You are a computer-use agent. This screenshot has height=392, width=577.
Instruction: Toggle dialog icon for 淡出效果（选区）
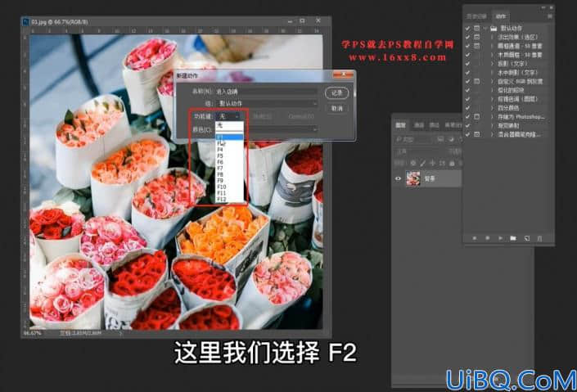[477, 37]
